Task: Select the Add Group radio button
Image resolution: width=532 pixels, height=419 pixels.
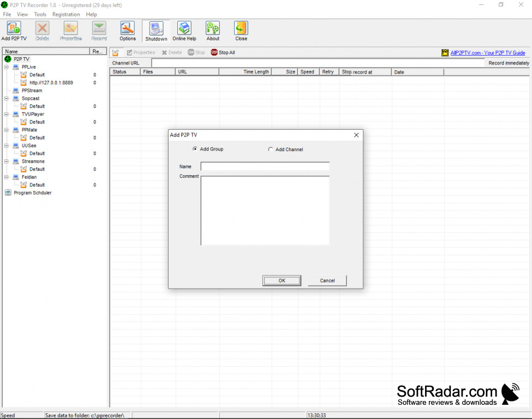Action: tap(195, 149)
